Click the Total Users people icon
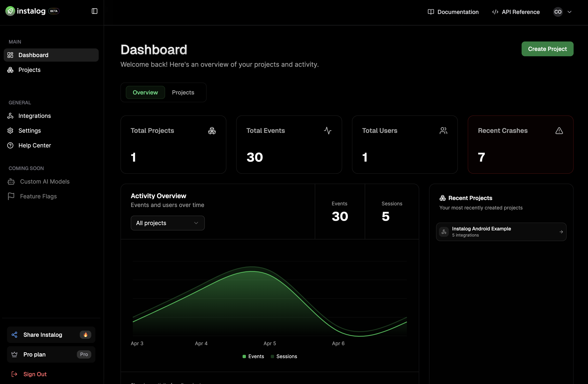 click(x=443, y=131)
